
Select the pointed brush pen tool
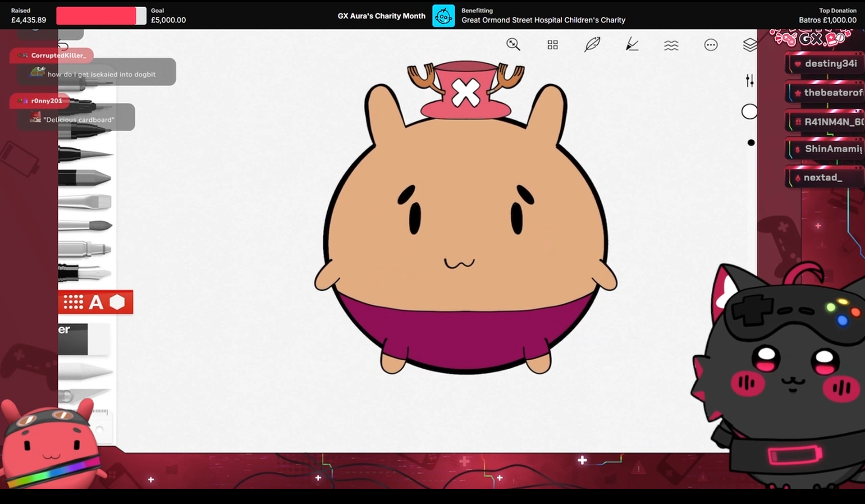click(x=86, y=154)
